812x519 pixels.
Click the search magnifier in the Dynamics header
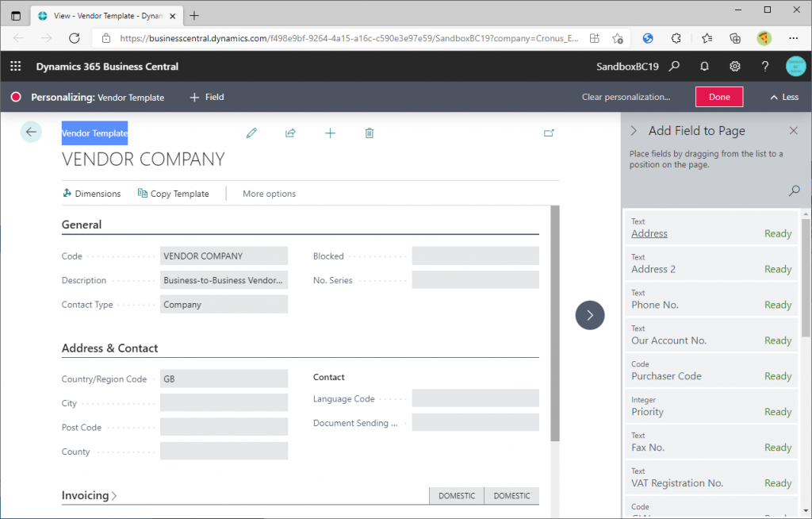(x=674, y=67)
